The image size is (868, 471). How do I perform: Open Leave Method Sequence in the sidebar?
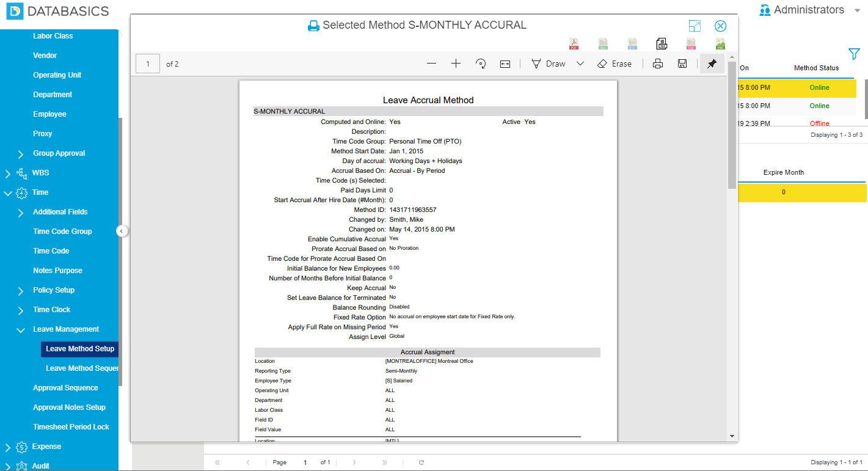82,368
